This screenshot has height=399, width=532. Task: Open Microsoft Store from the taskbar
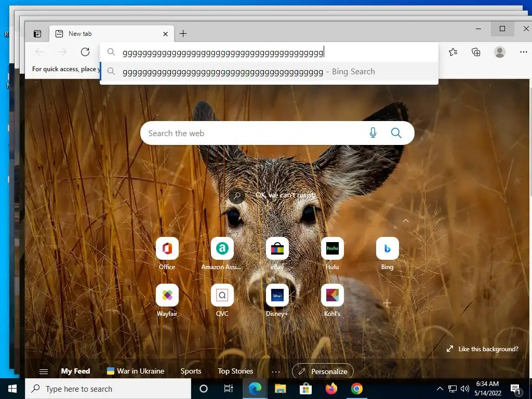(305, 389)
